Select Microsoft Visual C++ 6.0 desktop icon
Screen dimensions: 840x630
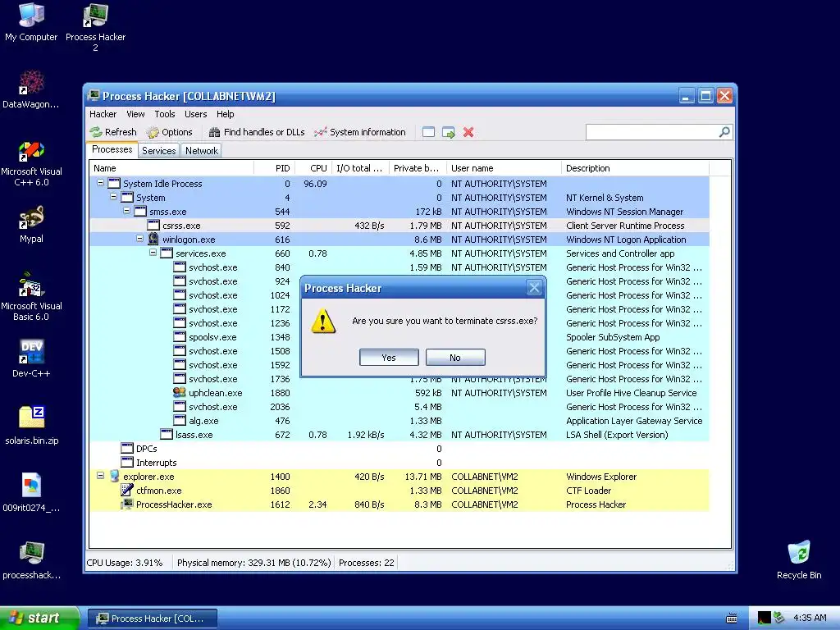31,163
